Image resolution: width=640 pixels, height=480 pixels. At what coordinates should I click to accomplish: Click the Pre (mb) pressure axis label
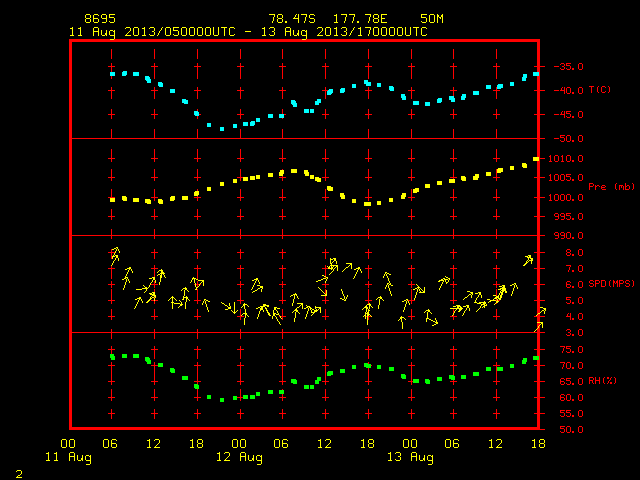pyautogui.click(x=611, y=187)
